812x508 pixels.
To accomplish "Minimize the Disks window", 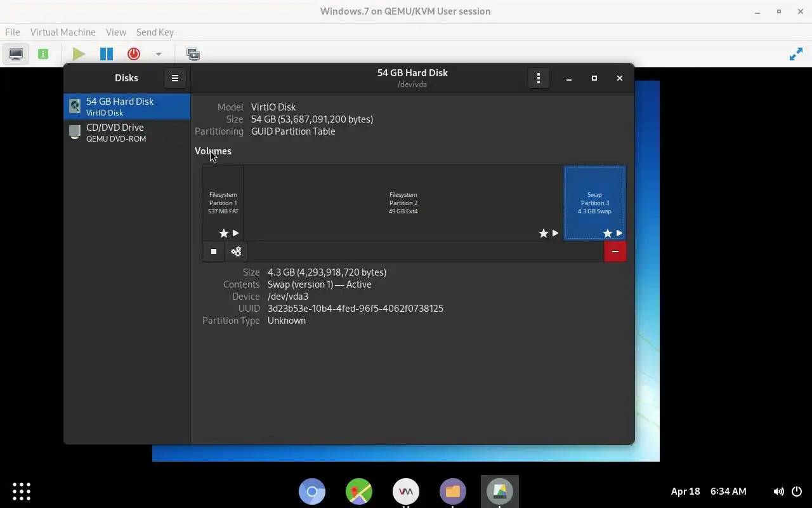I will (569, 78).
